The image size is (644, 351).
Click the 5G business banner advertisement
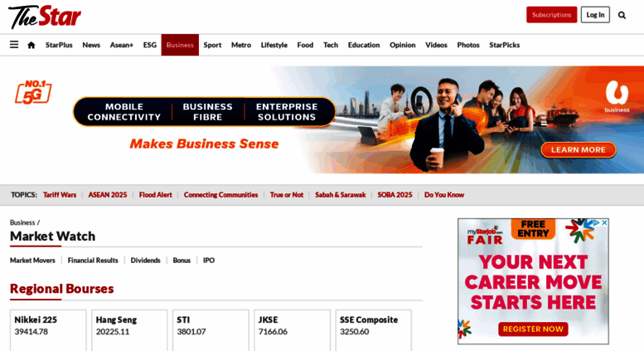pyautogui.click(x=322, y=119)
